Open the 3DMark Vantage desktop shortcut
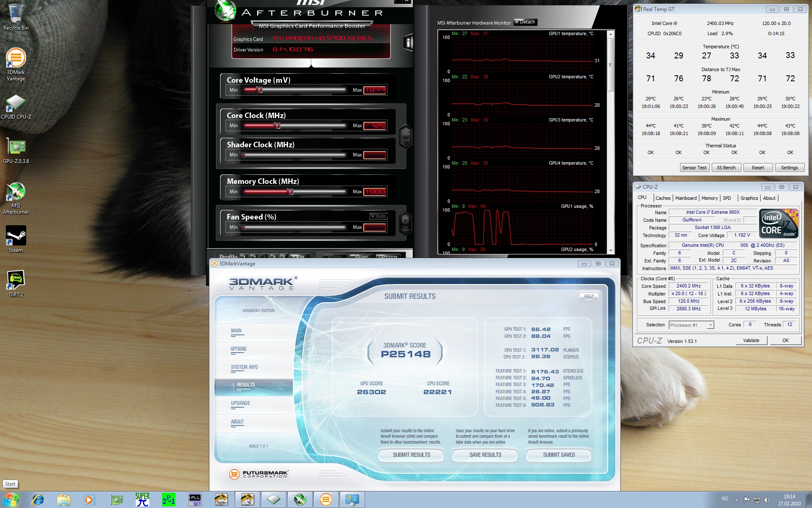 16,64
